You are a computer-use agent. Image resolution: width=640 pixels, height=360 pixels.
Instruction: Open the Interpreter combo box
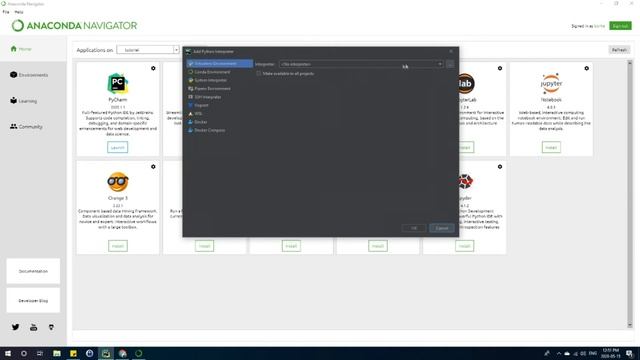coord(361,64)
